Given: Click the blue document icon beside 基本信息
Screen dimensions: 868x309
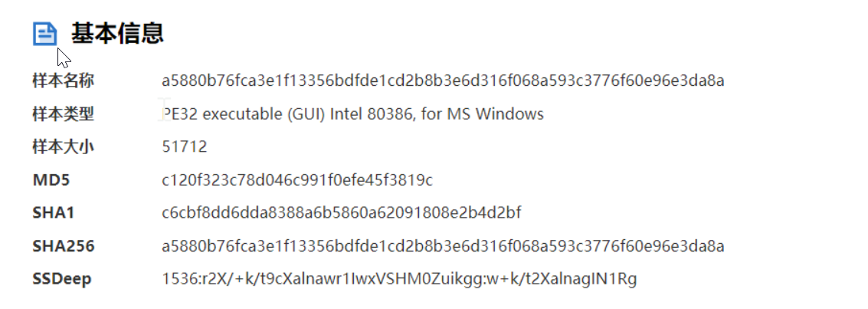Looking at the screenshot, I should click(44, 34).
